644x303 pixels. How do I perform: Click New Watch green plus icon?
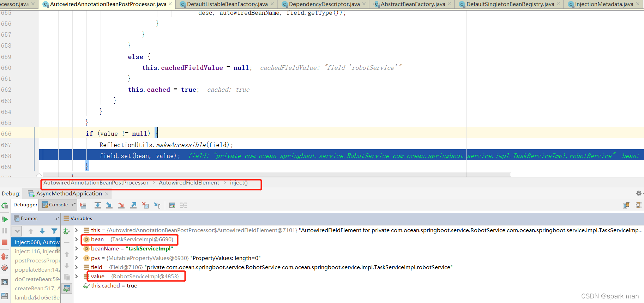point(67,231)
